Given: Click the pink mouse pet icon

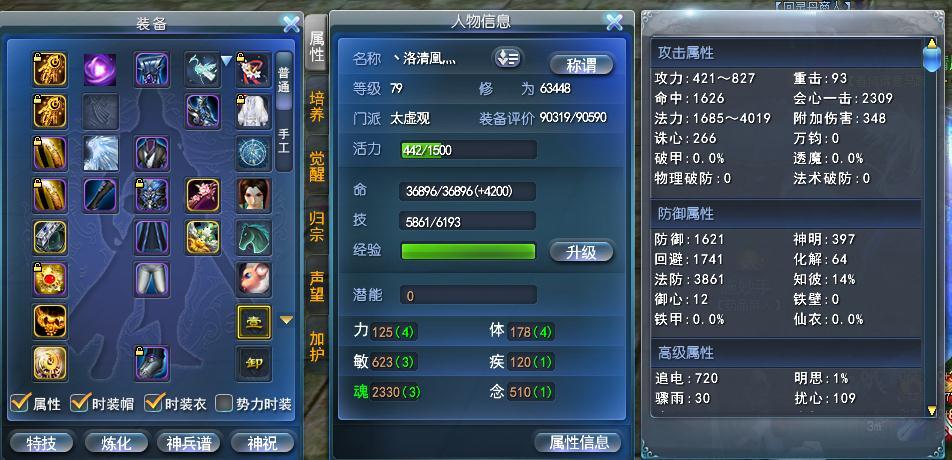Looking at the screenshot, I should (253, 279).
